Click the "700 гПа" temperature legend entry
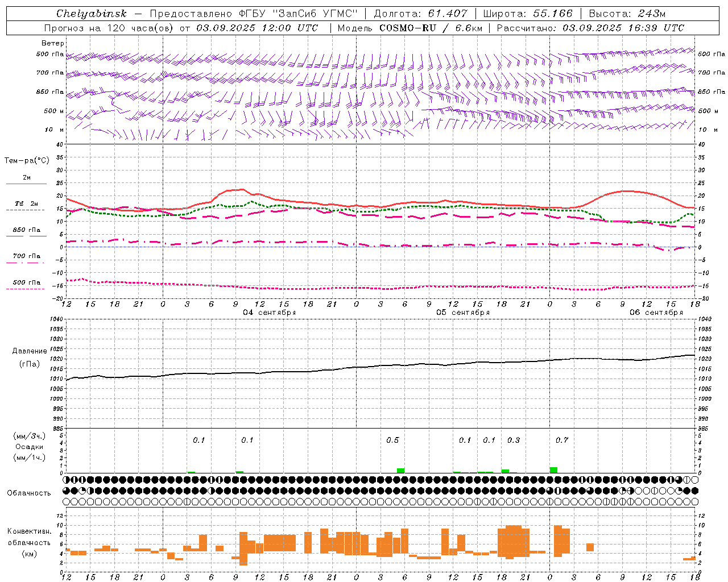 [x=26, y=256]
